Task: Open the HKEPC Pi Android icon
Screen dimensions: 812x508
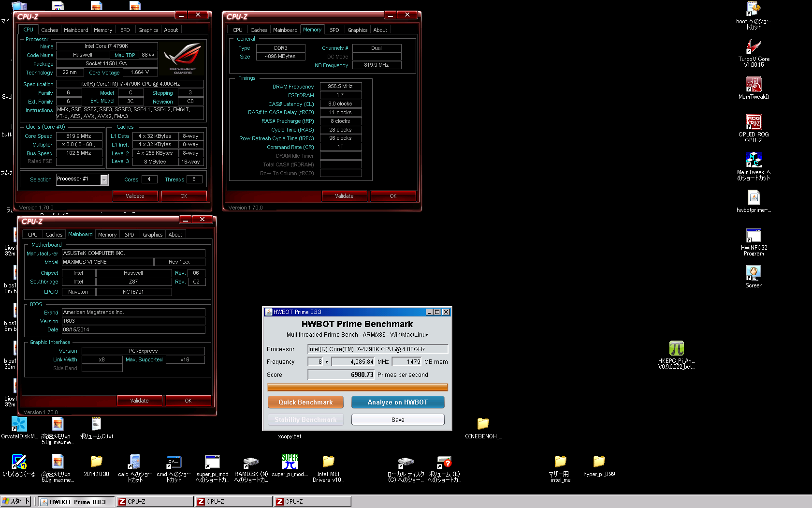Action: 676,348
